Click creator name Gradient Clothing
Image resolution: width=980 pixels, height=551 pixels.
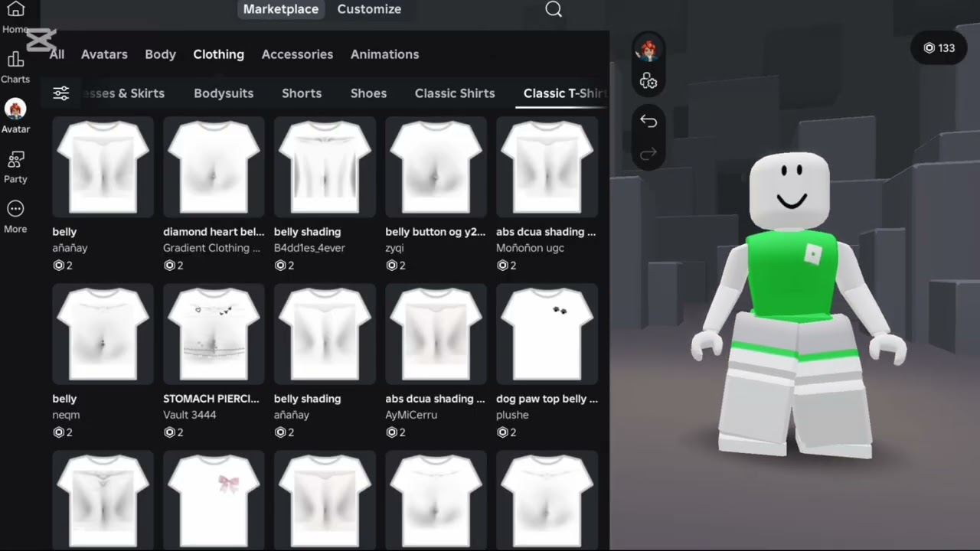click(212, 248)
